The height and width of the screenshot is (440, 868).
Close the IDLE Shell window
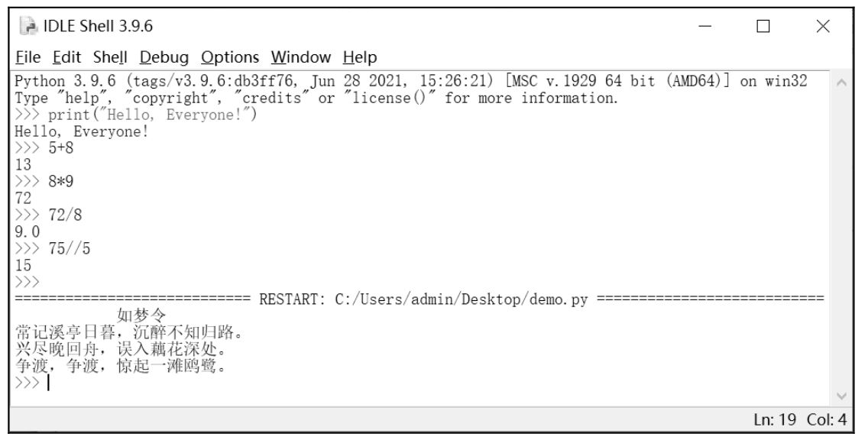click(823, 26)
